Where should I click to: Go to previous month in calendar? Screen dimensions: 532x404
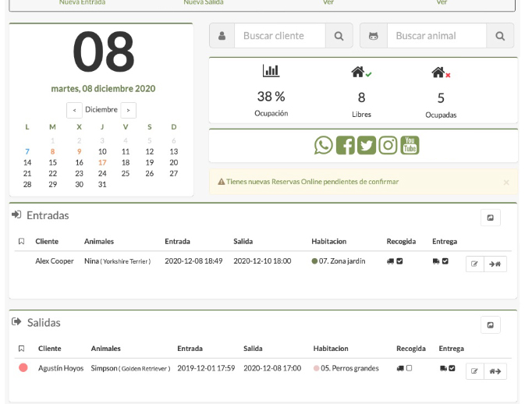click(x=73, y=110)
